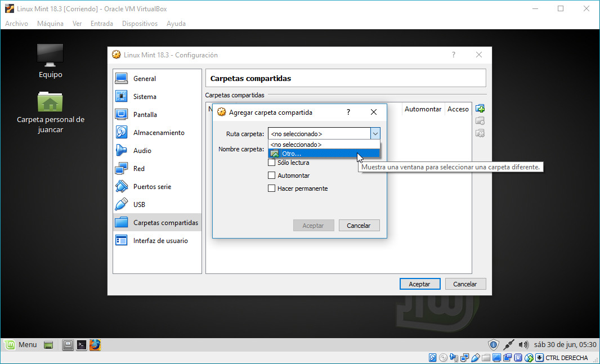600x364 pixels.
Task: Open the Máquina menu
Action: pyautogui.click(x=50, y=24)
